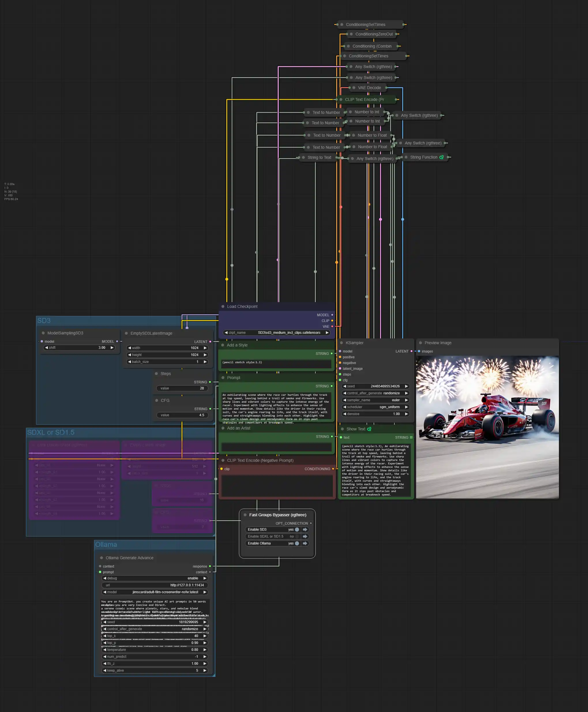Select the collapsed CLIP Text Encode (Pr node

(x=366, y=99)
